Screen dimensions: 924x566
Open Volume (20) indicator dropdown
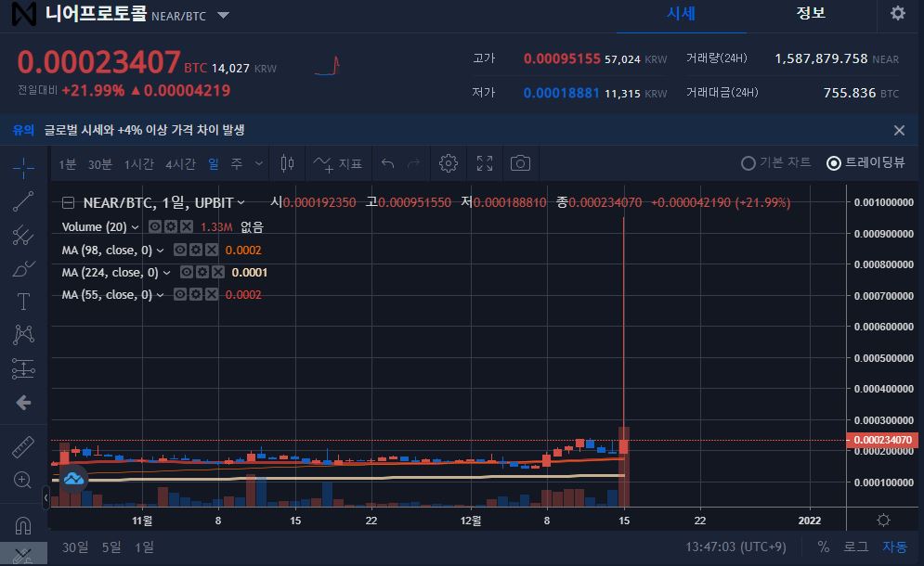pyautogui.click(x=135, y=227)
